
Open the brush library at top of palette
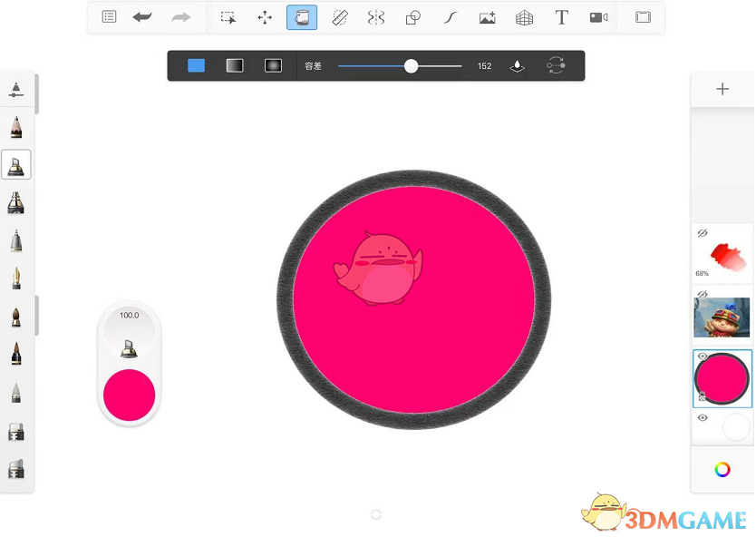(16, 90)
